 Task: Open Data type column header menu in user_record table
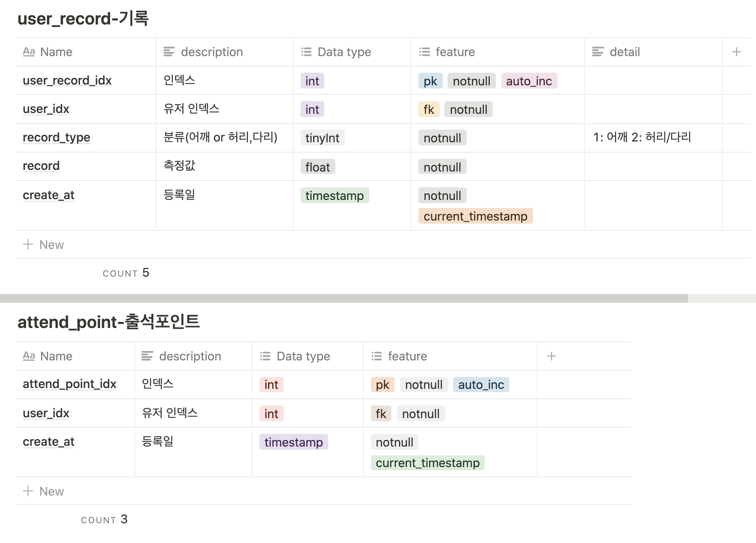pyautogui.click(x=352, y=52)
